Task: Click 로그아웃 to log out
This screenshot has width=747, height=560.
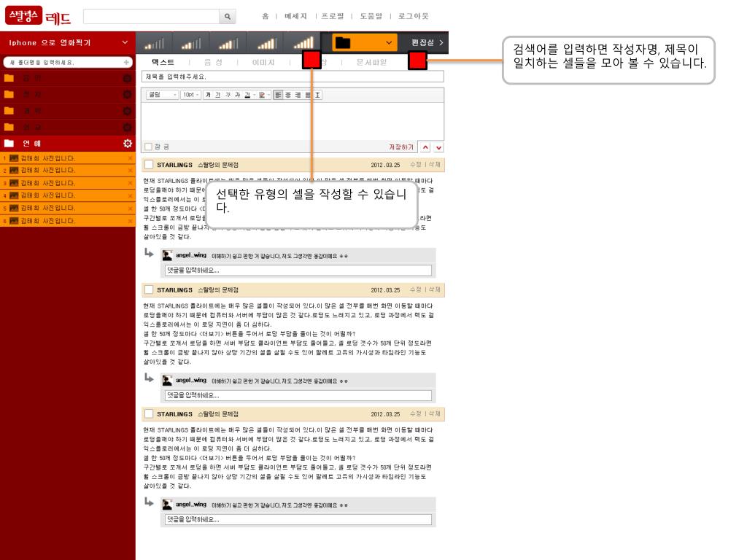Action: point(413,16)
